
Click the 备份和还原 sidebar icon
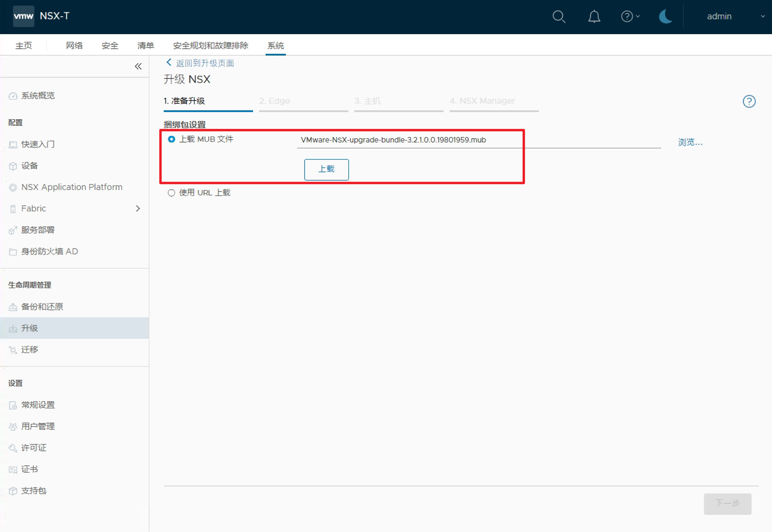click(x=13, y=307)
